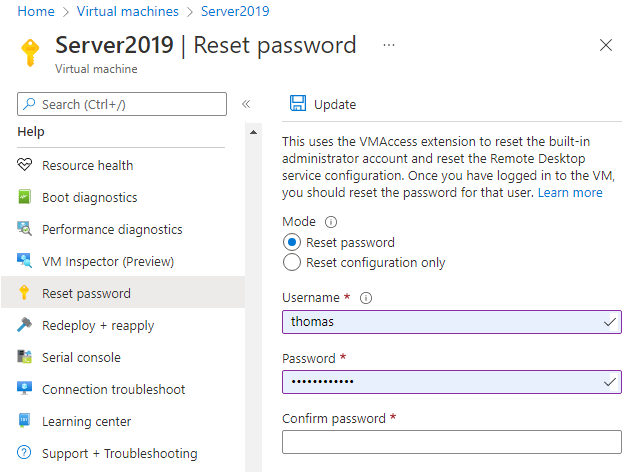Click the Performance diagnostics icon
Viewport: 636px width, 472px height.
coord(25,229)
